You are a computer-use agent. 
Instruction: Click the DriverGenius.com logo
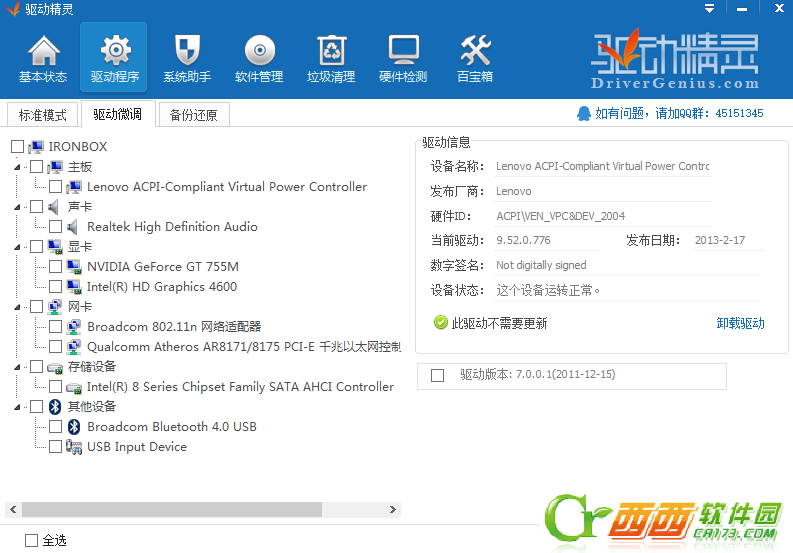pos(675,60)
